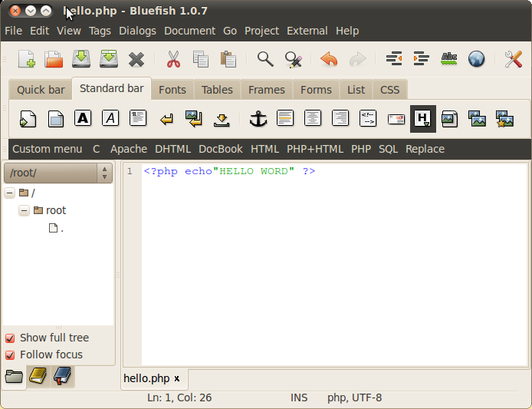Open Preferences with the tools icon
Screen dimensions: 532x409
[x=514, y=59]
